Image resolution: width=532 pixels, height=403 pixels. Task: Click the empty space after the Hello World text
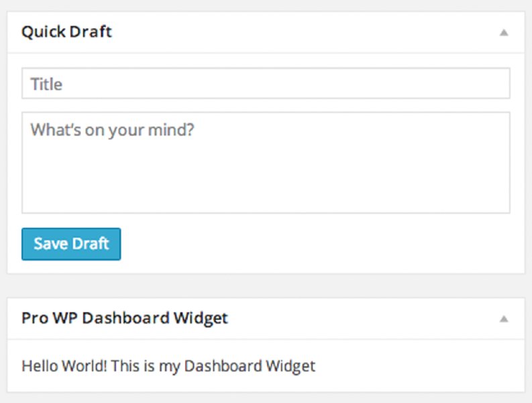tap(416, 366)
